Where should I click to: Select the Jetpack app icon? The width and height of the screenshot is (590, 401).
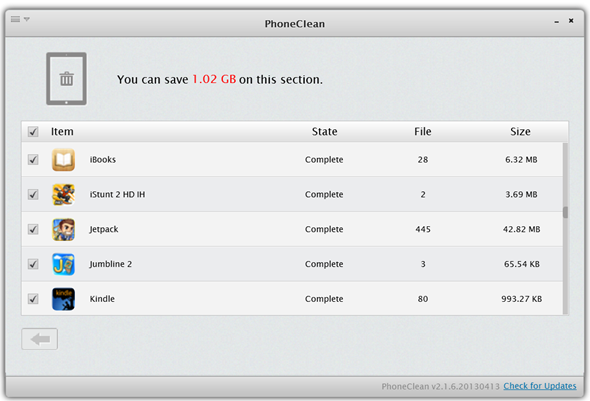(63, 229)
